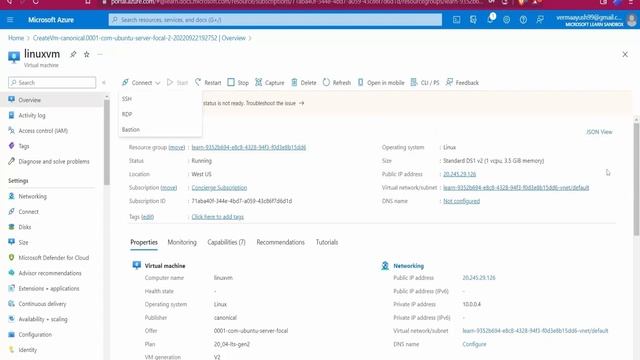This screenshot has height=360, width=640.
Task: Click Open in mobile
Action: [x=381, y=82]
